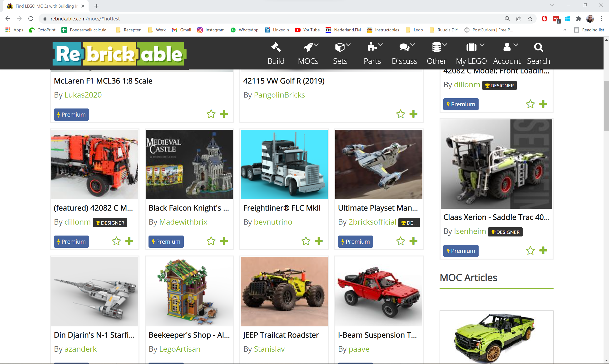This screenshot has height=364, width=609.
Task: Add McLaren F1 MCL36 using plus icon
Action: click(x=224, y=114)
